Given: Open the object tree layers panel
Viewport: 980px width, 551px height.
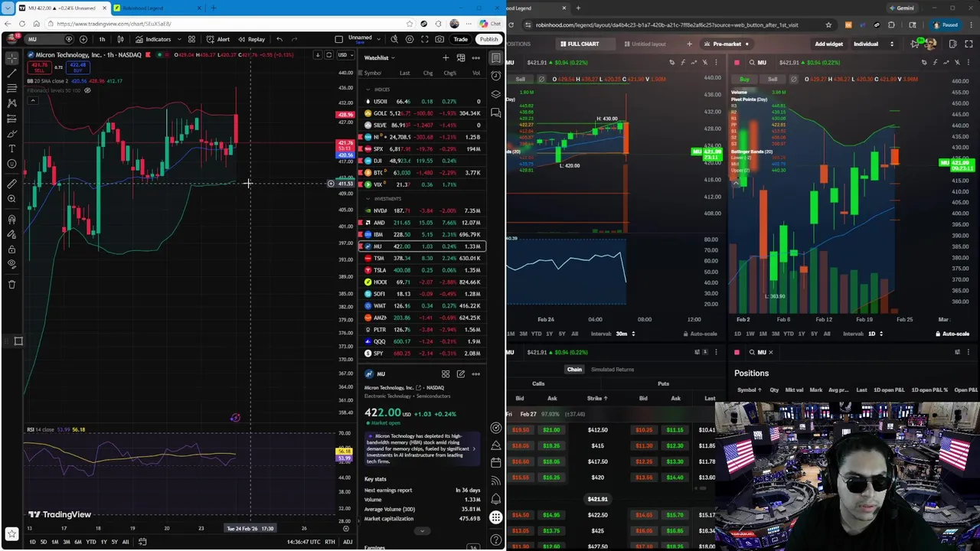Looking at the screenshot, I should pos(496,94).
